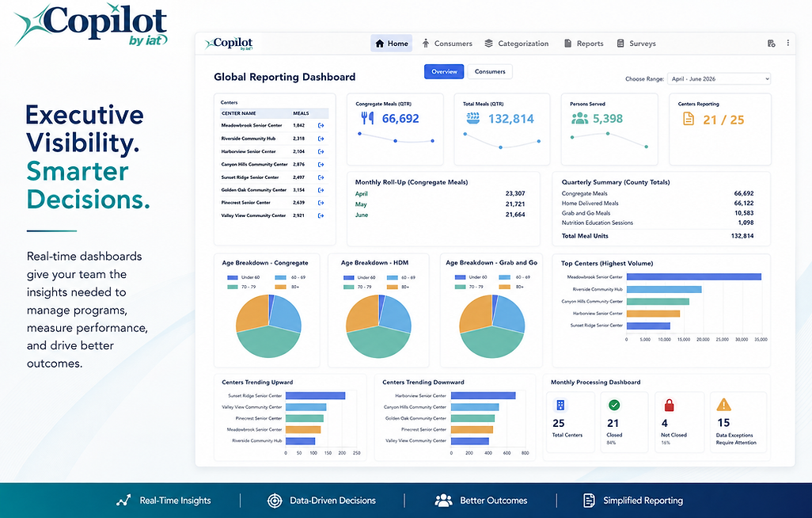Select the Overview view button
Image resolution: width=812 pixels, height=518 pixels.
pos(444,71)
